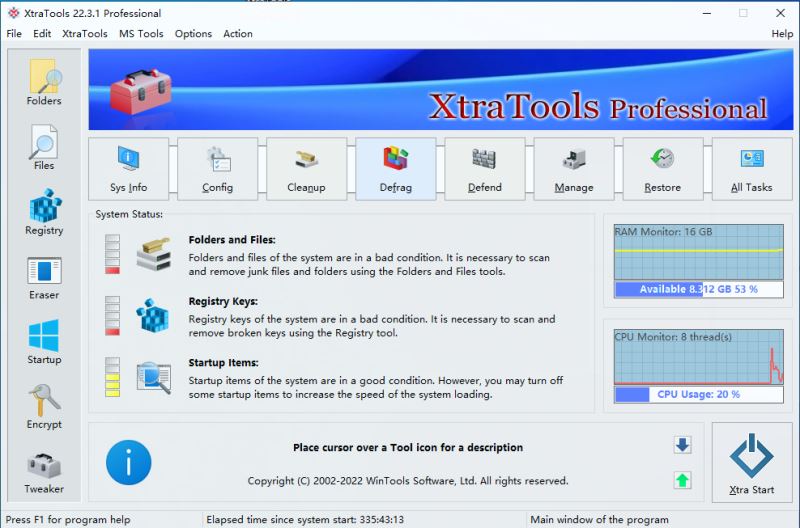The image size is (800, 528).
Task: Select the Defrag button
Action: 395,169
